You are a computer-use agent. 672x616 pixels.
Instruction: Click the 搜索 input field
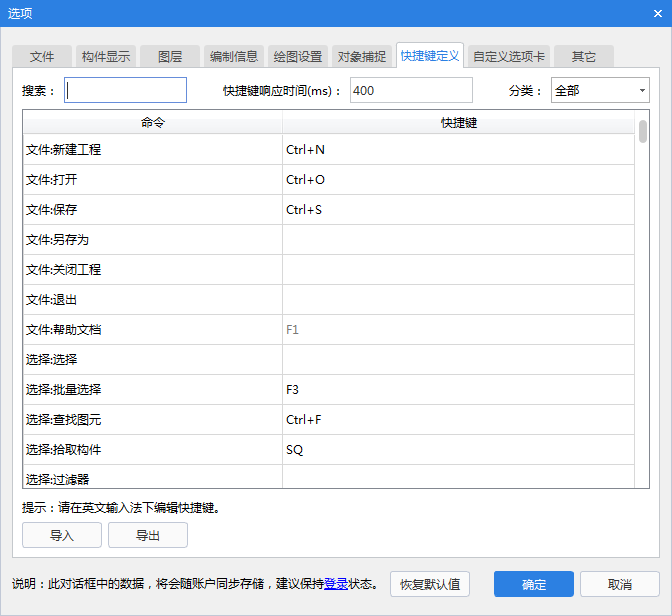coord(126,91)
